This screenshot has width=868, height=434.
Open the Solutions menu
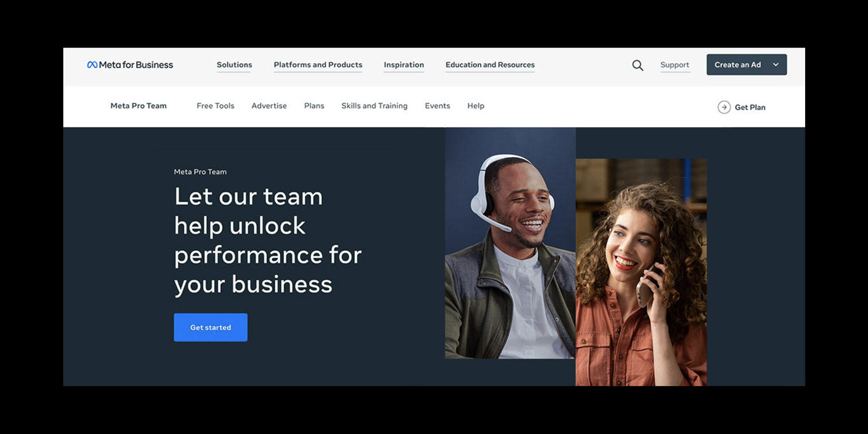[234, 65]
